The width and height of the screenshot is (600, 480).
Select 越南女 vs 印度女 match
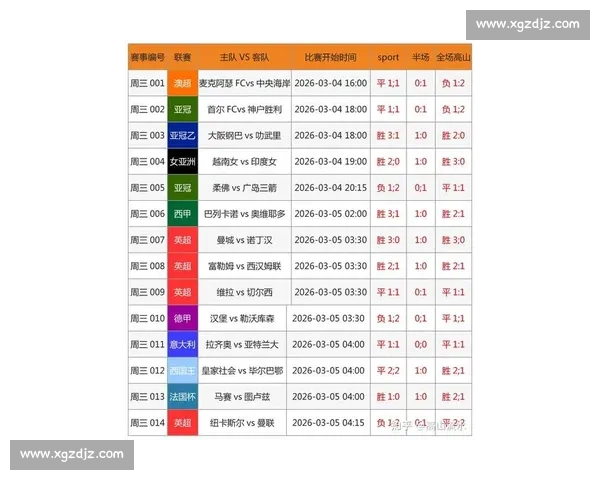(244, 162)
